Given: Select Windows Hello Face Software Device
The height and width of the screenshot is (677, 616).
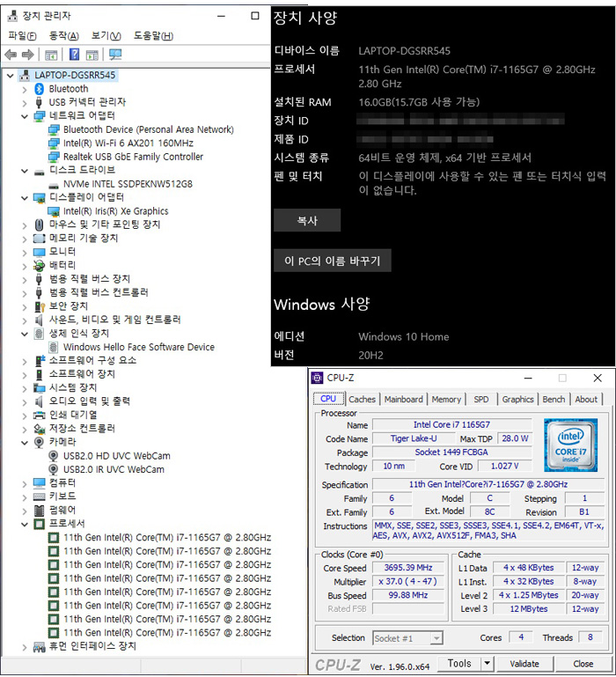Looking at the screenshot, I should (138, 347).
